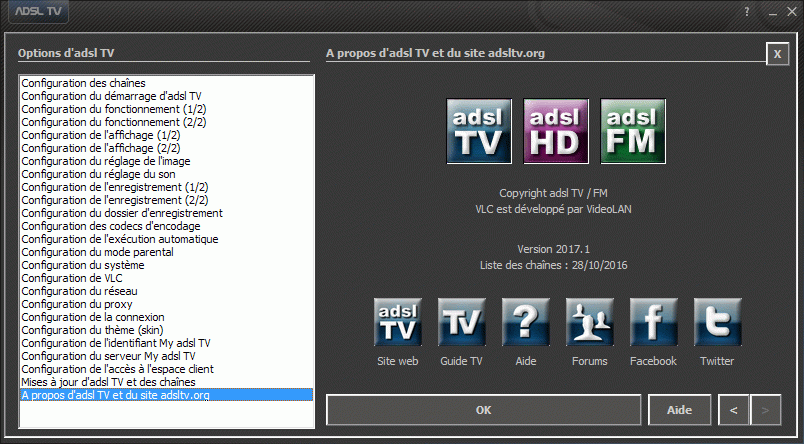
Task: Select Configuration des chaînes
Action: tap(166, 83)
